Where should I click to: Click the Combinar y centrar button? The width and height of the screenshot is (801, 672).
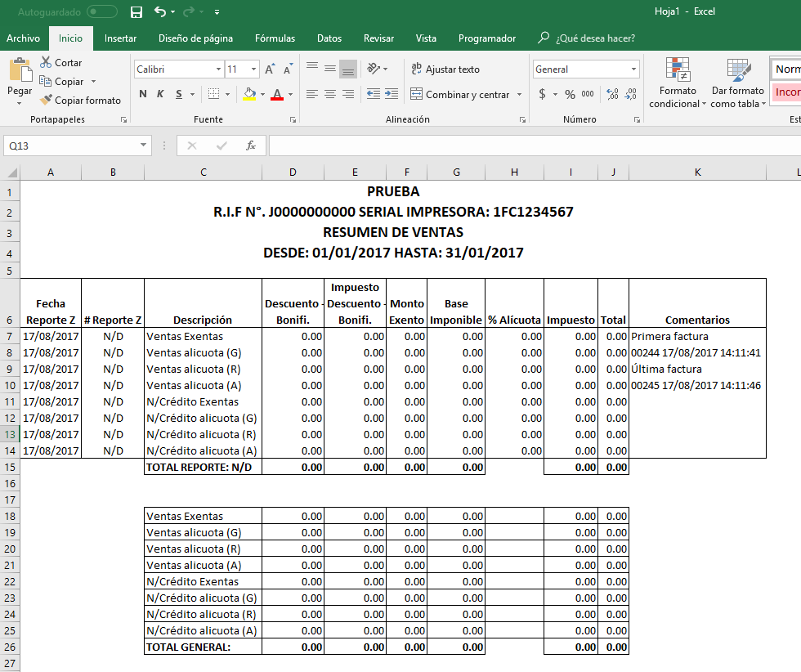point(460,95)
